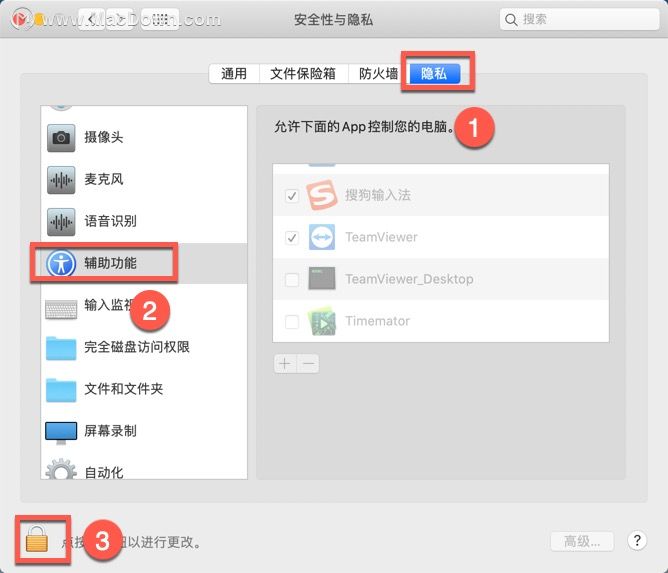Click the TeamViewer_Desktop app name
The image size is (668, 573).
(409, 279)
